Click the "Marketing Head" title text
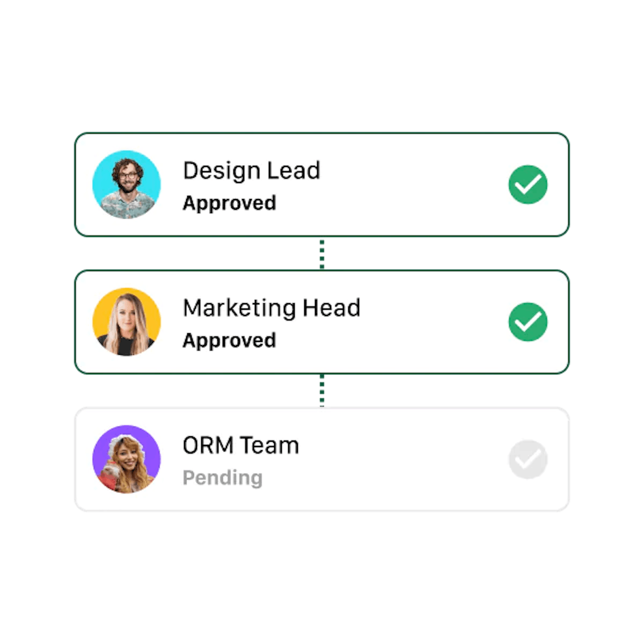The width and height of the screenshot is (644, 644). 272,308
